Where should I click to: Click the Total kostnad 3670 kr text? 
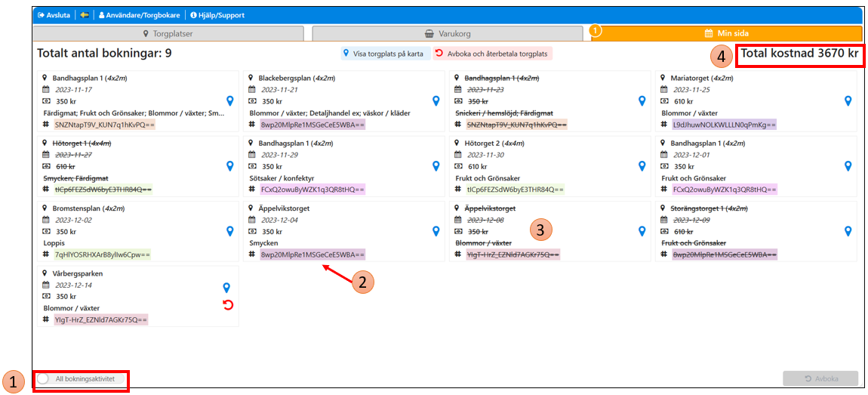(x=799, y=54)
